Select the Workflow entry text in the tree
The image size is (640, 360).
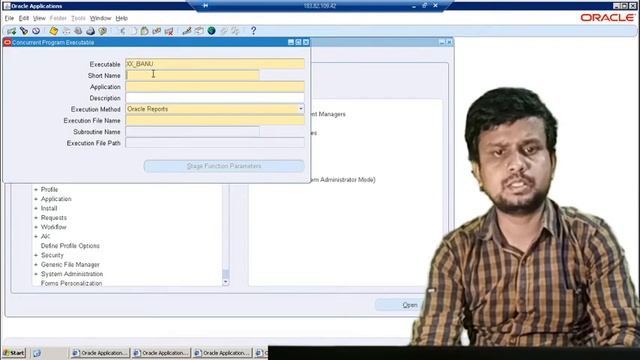click(53, 227)
